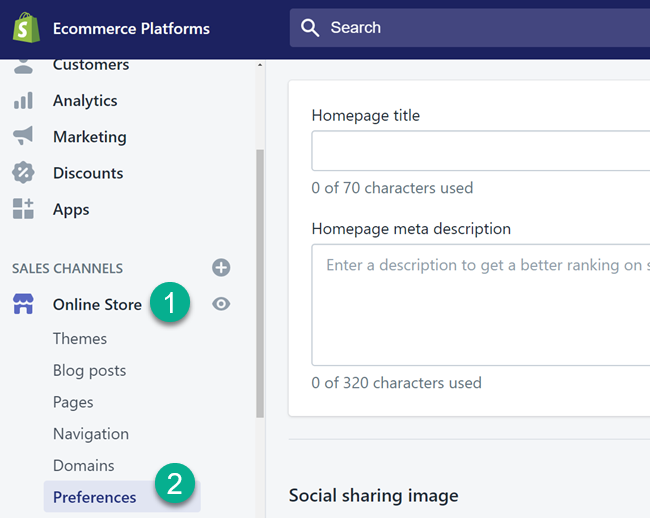Click '0 of 70 characters used' text
Image resolution: width=650 pixels, height=518 pixels.
[x=392, y=188]
